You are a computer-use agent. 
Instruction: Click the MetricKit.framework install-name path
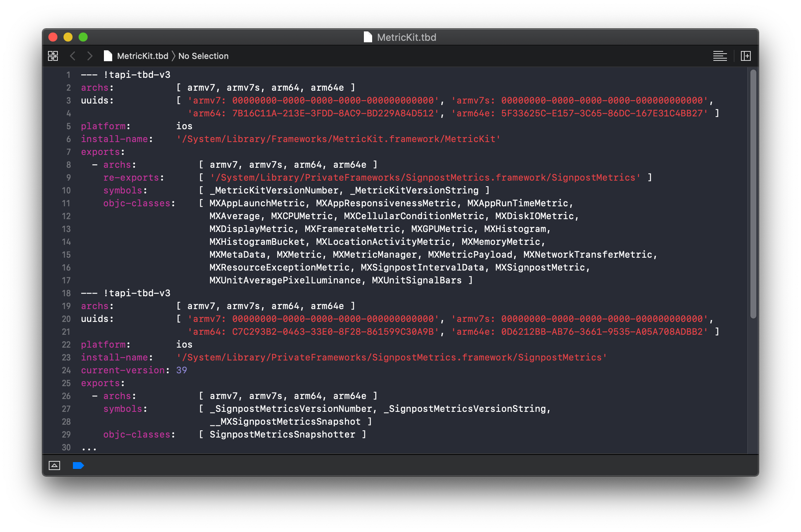[339, 139]
